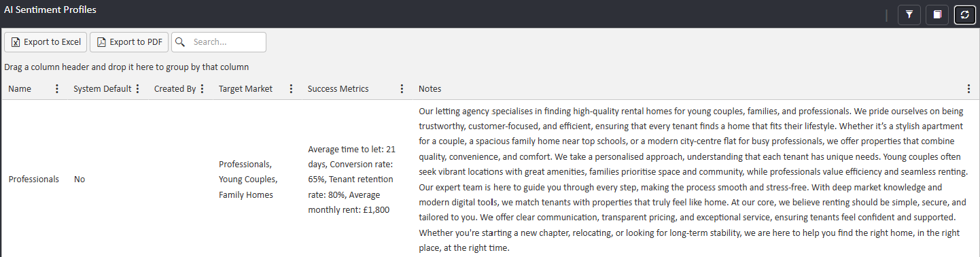Open Created By column options menu
Image resolution: width=980 pixels, height=257 pixels.
pos(202,89)
